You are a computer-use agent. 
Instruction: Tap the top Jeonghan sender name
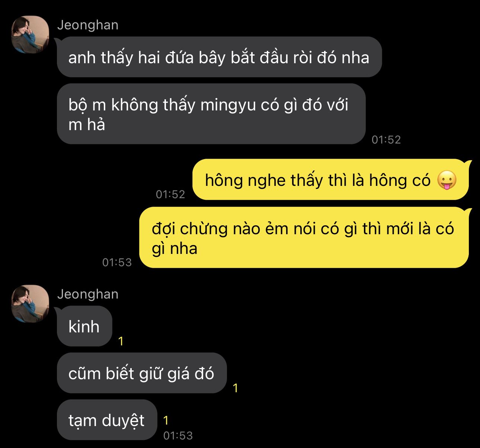pyautogui.click(x=88, y=25)
